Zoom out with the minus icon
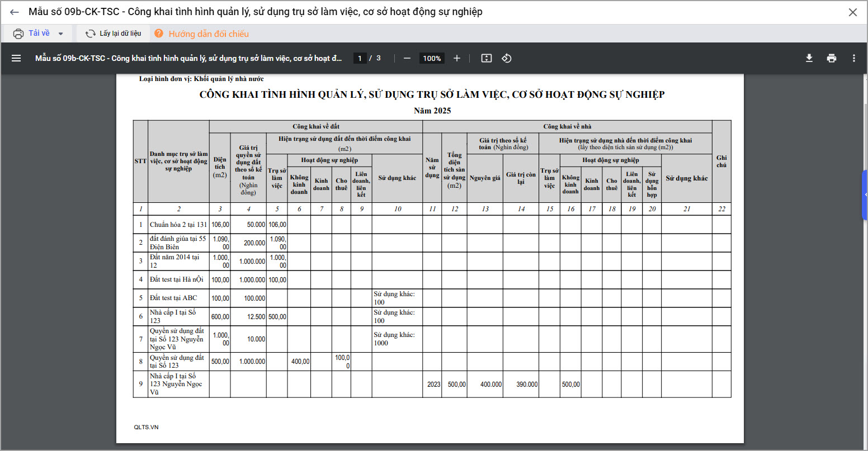This screenshot has width=868, height=451. pyautogui.click(x=407, y=58)
